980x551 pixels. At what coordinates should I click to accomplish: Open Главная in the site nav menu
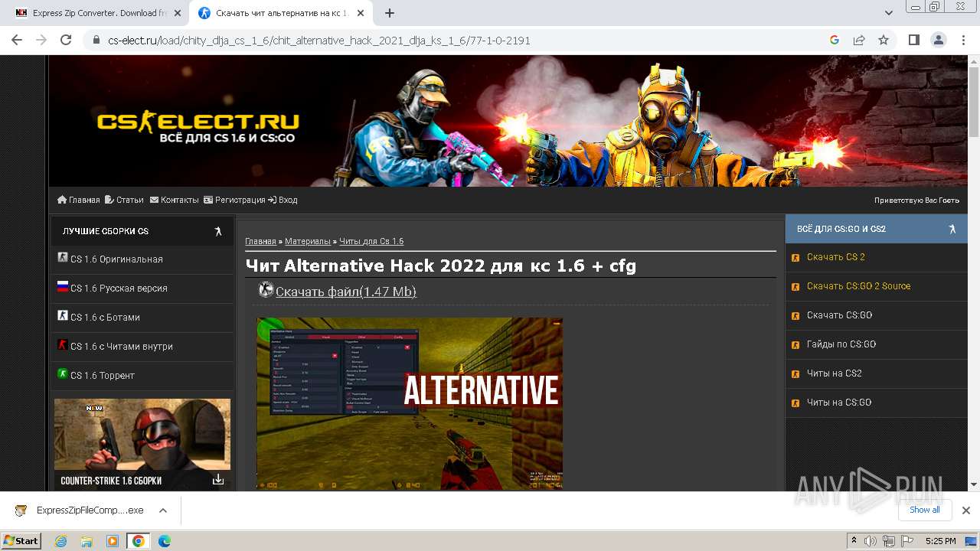[79, 200]
